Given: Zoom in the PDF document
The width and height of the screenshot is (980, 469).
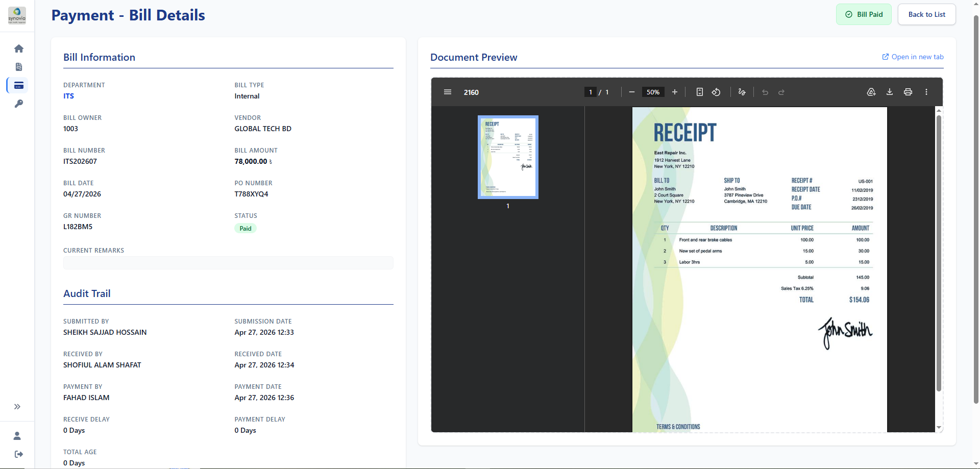Looking at the screenshot, I should [x=675, y=92].
